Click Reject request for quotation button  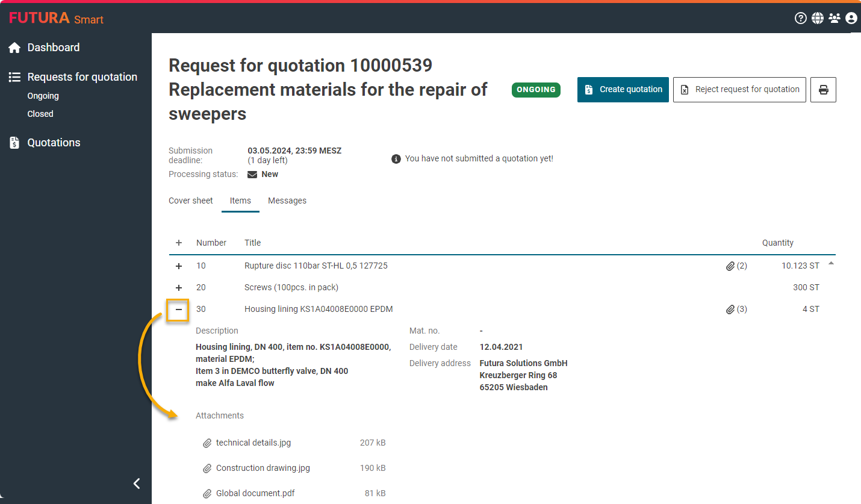pos(739,90)
